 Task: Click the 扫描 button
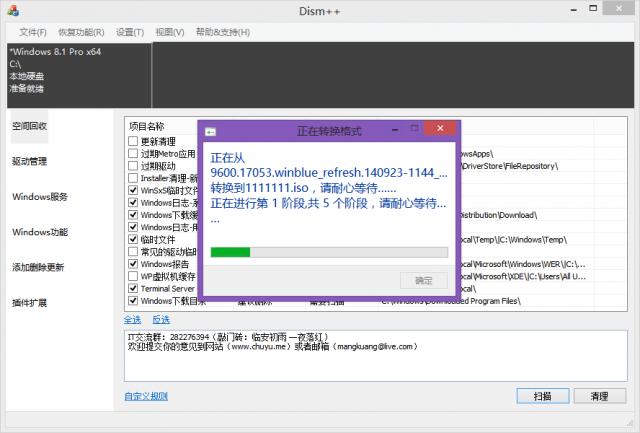pyautogui.click(x=543, y=396)
